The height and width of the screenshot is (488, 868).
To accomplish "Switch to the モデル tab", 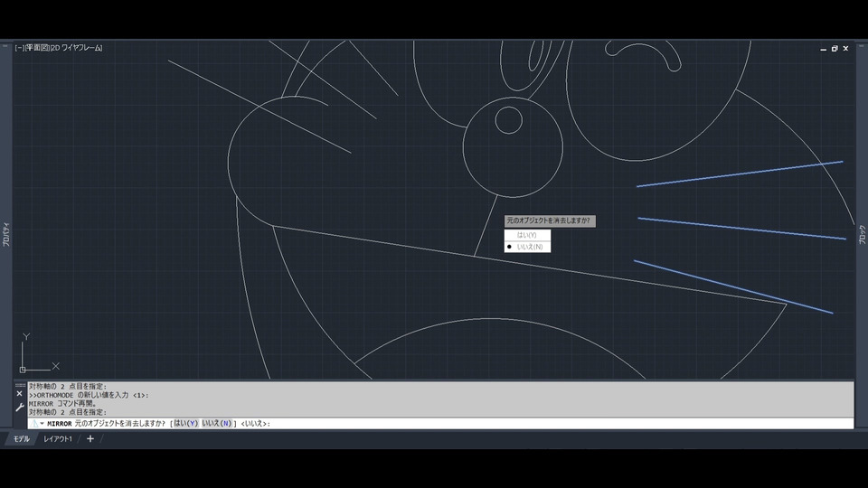I will tap(22, 439).
